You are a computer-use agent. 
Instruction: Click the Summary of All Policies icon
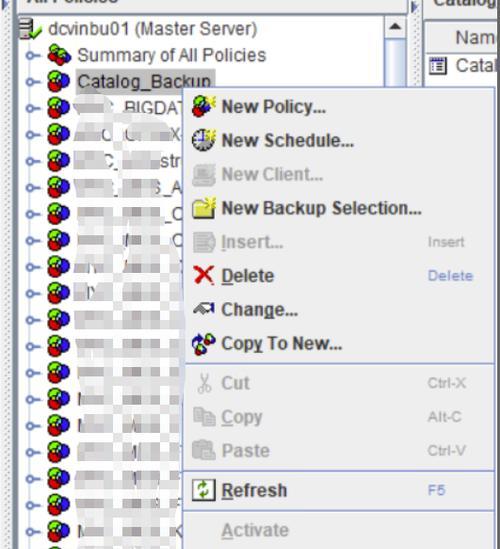click(59, 55)
